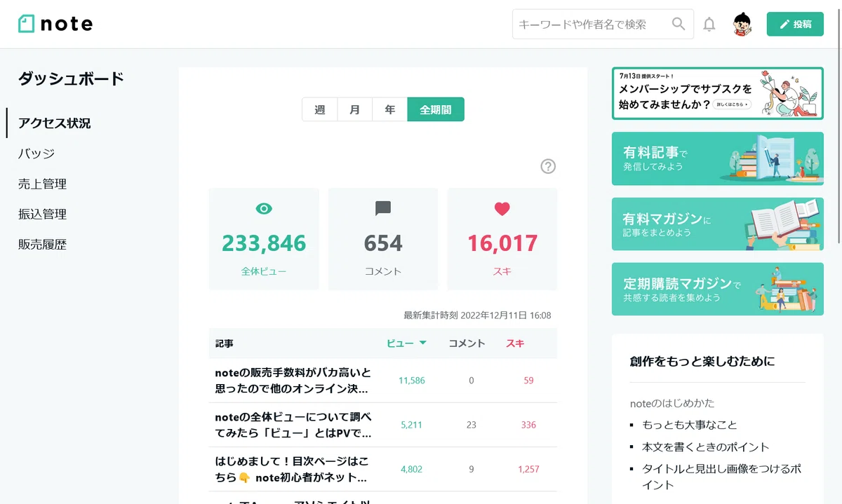
Task: Select the 全期間 period tab
Action: click(436, 109)
